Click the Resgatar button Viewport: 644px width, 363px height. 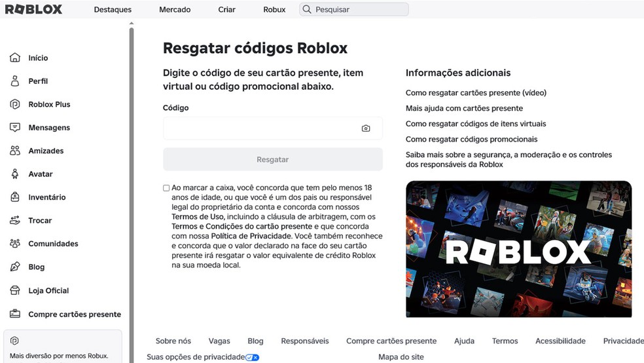[x=273, y=159]
